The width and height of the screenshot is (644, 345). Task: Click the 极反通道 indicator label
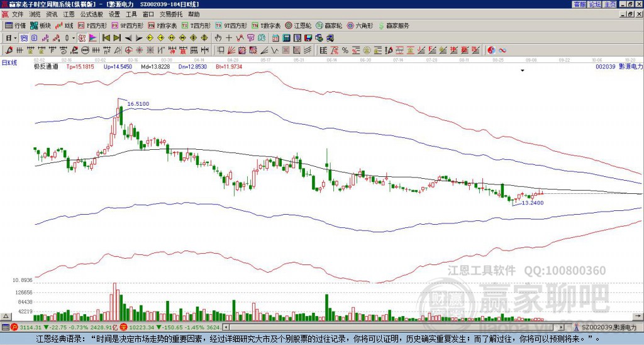(46, 67)
